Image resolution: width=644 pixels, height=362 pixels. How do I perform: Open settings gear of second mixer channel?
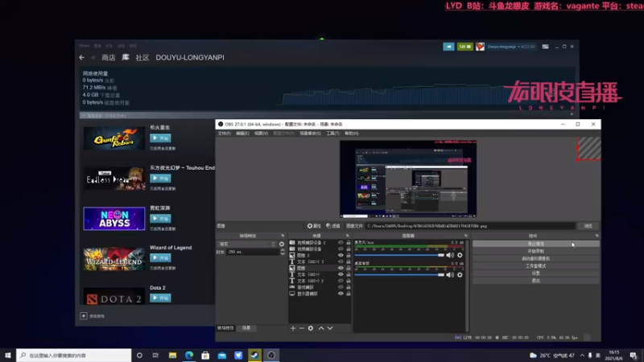[x=460, y=274]
